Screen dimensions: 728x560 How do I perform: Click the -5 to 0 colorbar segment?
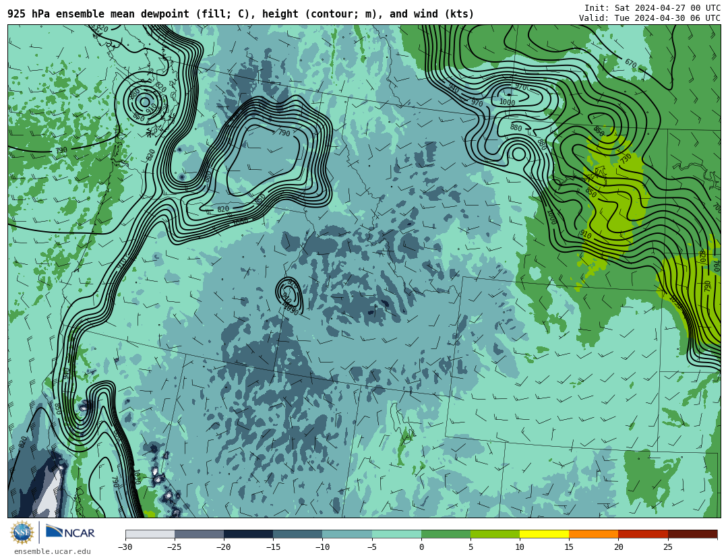click(x=396, y=534)
